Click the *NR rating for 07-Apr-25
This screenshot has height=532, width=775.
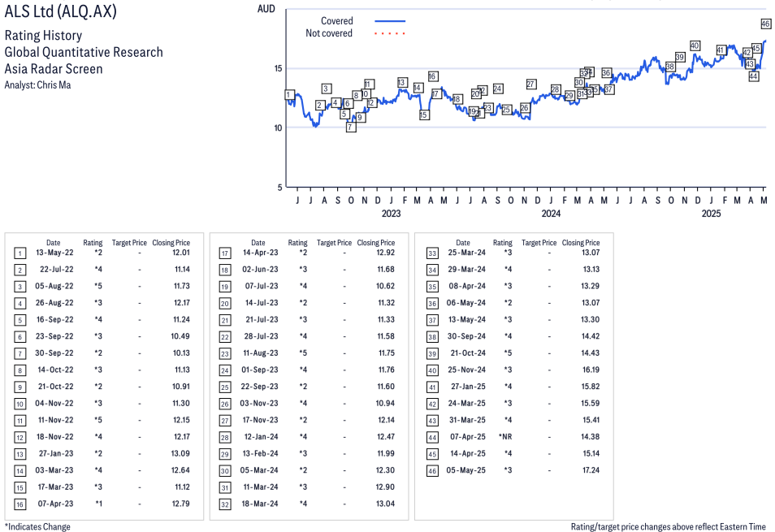coord(505,437)
